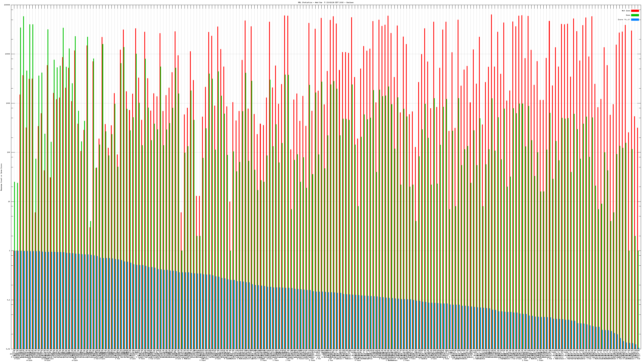The width and height of the screenshot is (644, 362).
Task: Click the 10000 y-axis tick label
Action: 8,54
